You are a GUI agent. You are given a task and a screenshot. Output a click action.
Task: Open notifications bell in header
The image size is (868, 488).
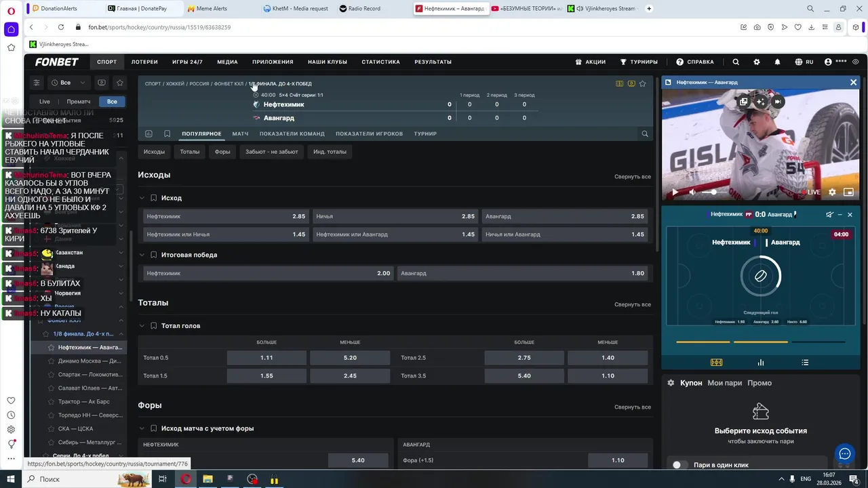[x=778, y=62]
